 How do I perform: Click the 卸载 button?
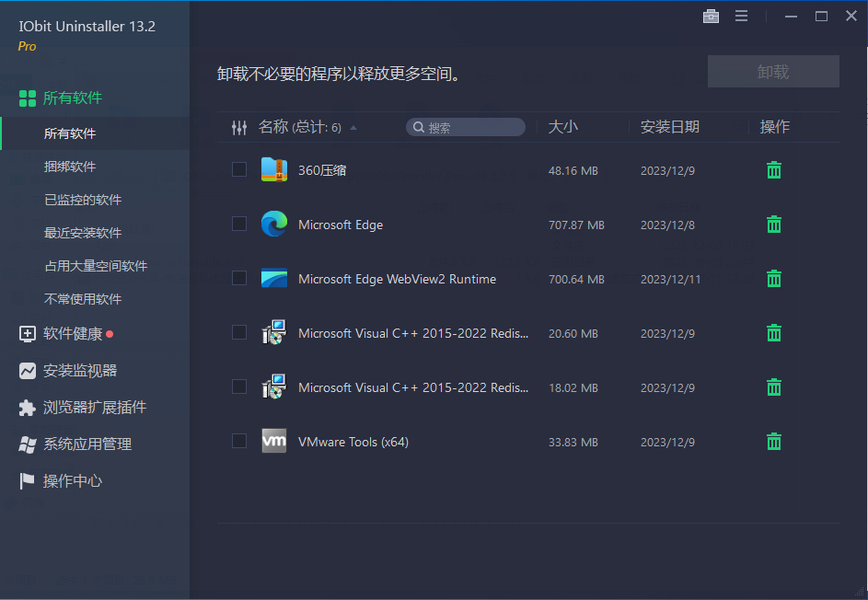click(x=773, y=72)
